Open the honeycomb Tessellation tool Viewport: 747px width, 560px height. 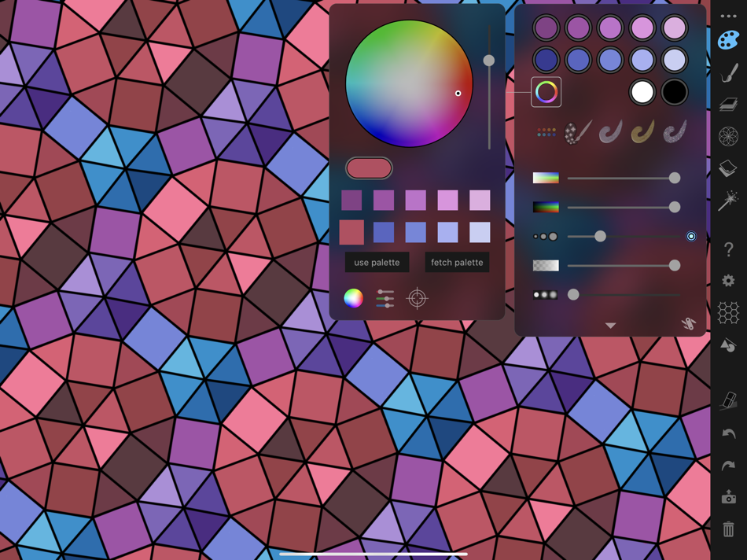pyautogui.click(x=730, y=312)
